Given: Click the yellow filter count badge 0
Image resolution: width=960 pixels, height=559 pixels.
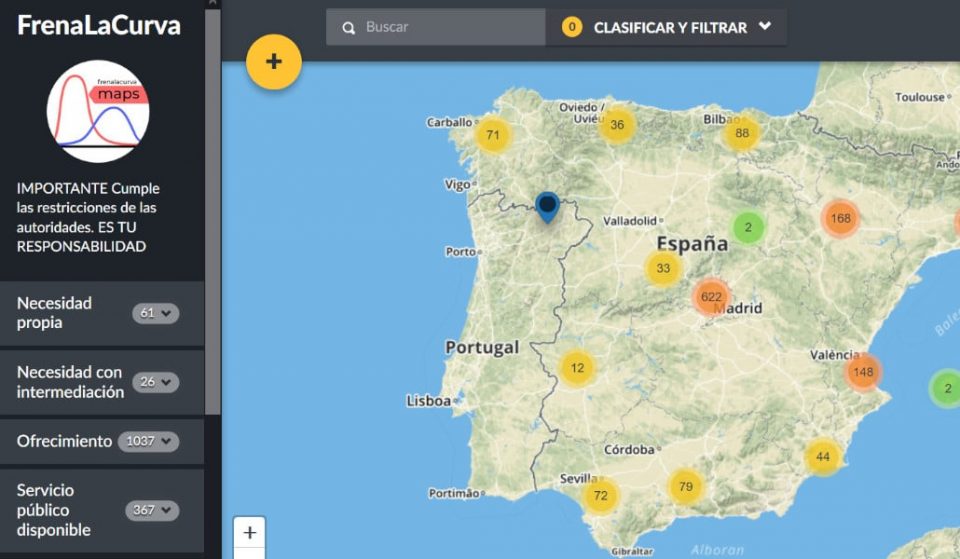Looking at the screenshot, I should point(572,27).
